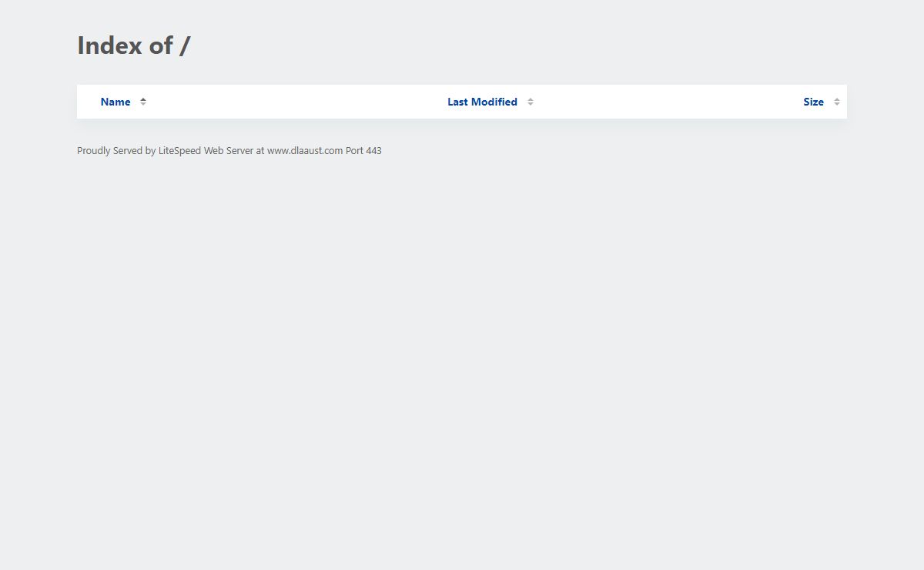Click the sort arrows icon beside Size
The height and width of the screenshot is (570, 924).
[x=837, y=102]
